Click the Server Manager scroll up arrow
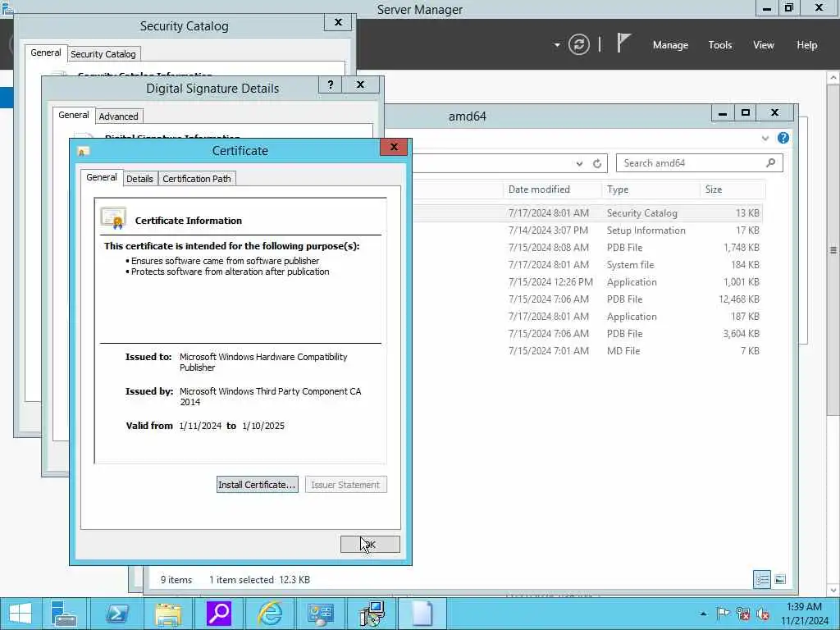This screenshot has width=840, height=630. click(833, 78)
